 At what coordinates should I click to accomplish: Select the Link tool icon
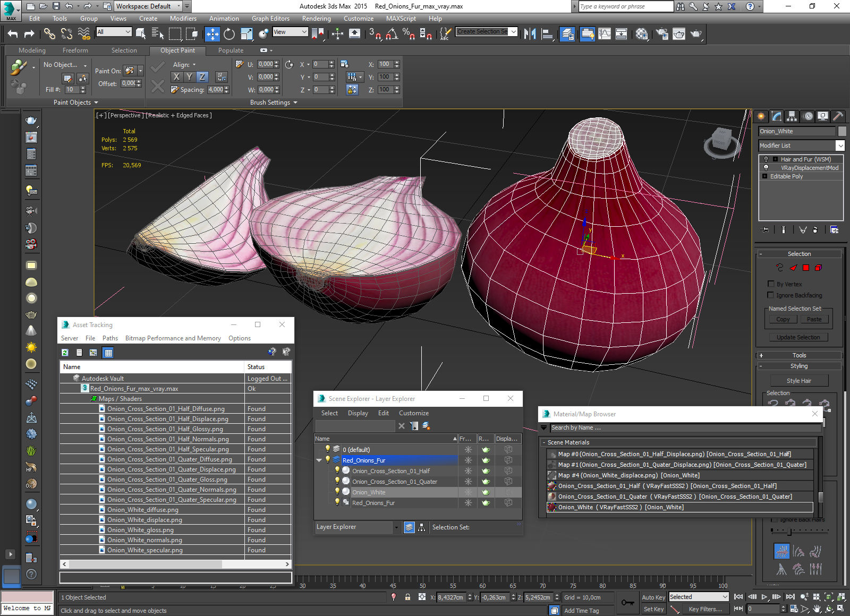pyautogui.click(x=49, y=34)
